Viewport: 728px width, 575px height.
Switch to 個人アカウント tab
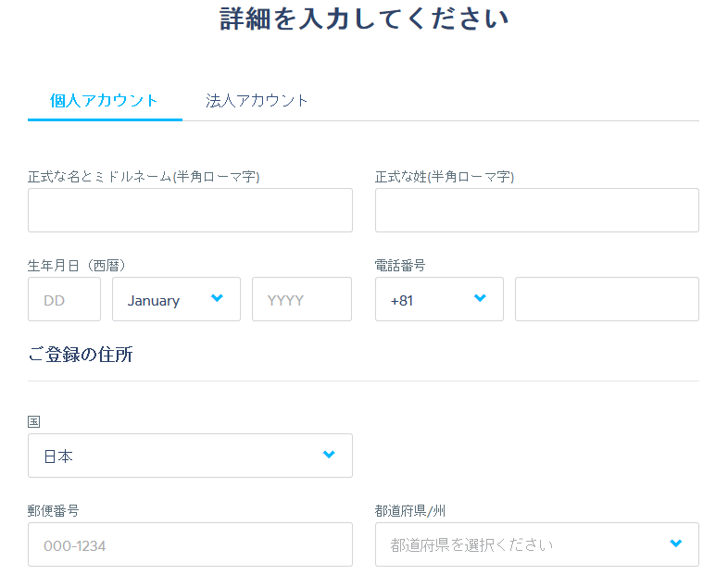point(105,101)
